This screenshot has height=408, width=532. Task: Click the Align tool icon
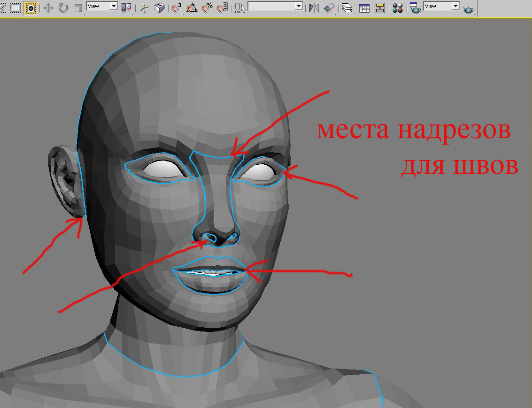[330, 8]
